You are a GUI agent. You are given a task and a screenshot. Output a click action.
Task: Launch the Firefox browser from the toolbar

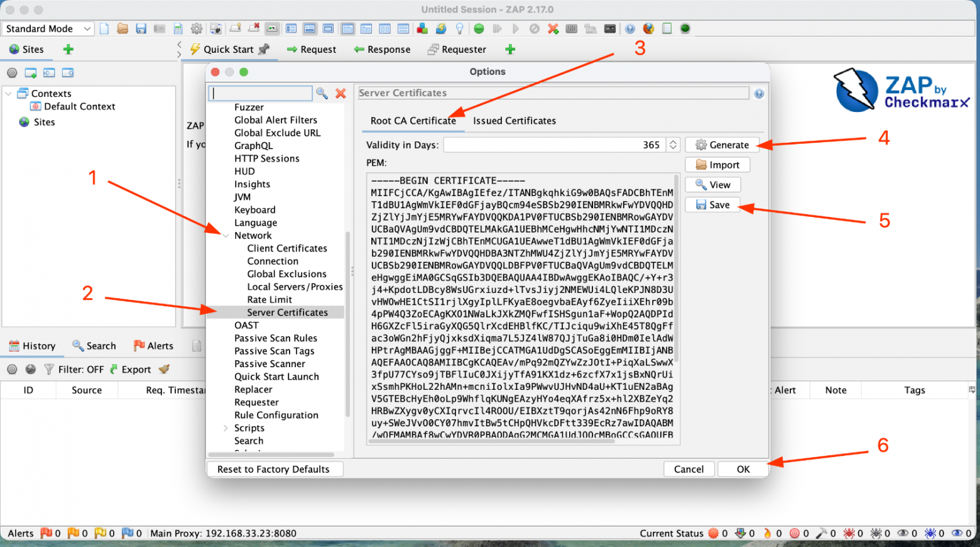pyautogui.click(x=648, y=28)
